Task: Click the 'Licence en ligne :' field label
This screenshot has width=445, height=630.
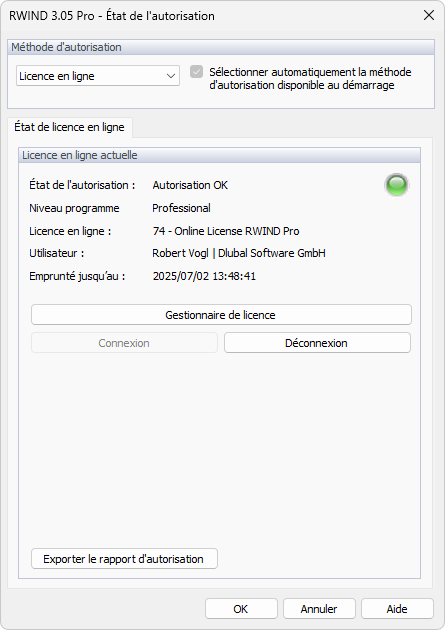Action: click(70, 231)
